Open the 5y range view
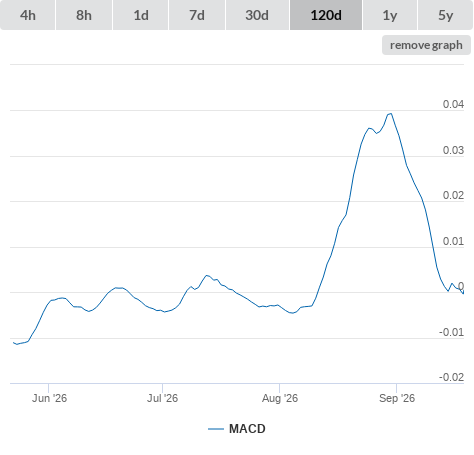The image size is (474, 455). pos(445,15)
